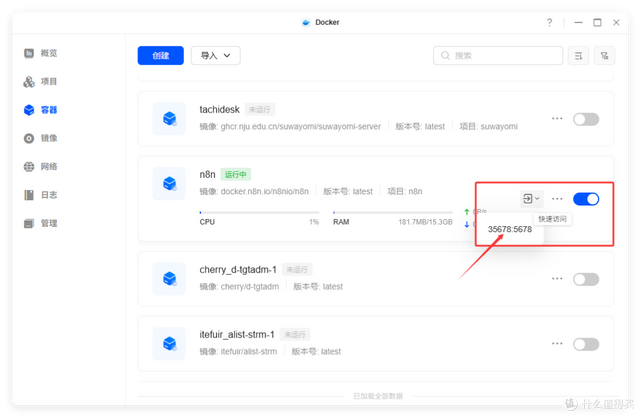Turn off the n8n container switch

tap(586, 199)
